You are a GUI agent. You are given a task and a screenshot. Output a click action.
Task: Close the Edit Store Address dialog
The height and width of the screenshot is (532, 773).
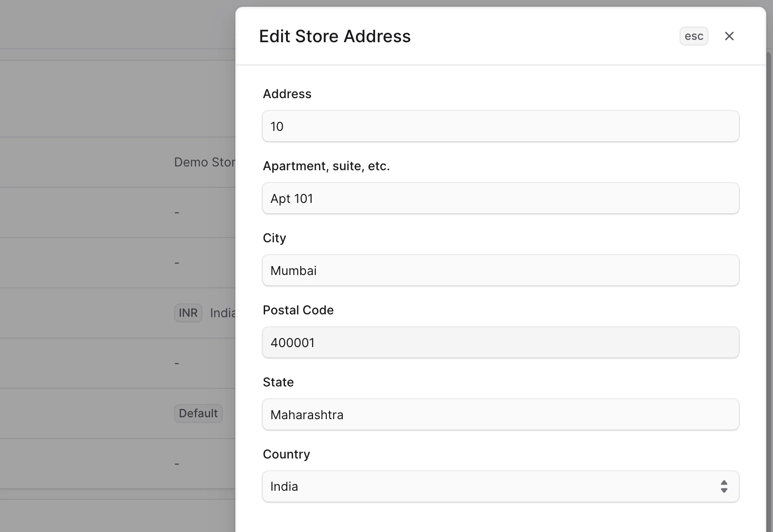tap(729, 36)
